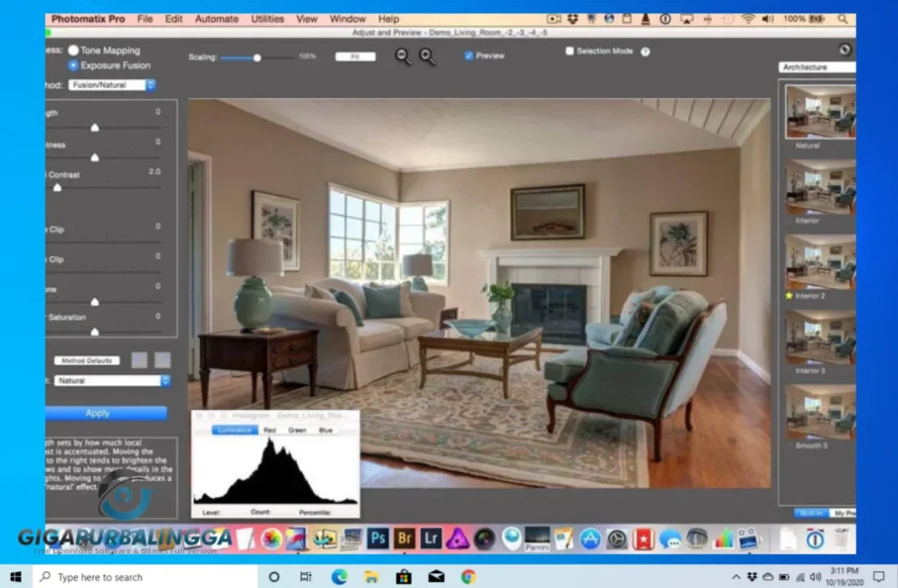Open Photoshop from the taskbar
Image resolution: width=898 pixels, height=588 pixels.
pyautogui.click(x=378, y=538)
